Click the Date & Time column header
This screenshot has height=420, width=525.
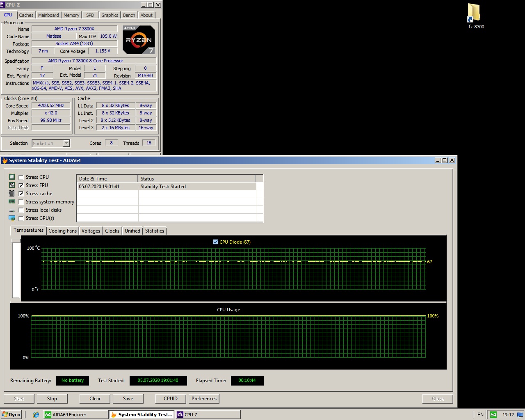point(107,178)
